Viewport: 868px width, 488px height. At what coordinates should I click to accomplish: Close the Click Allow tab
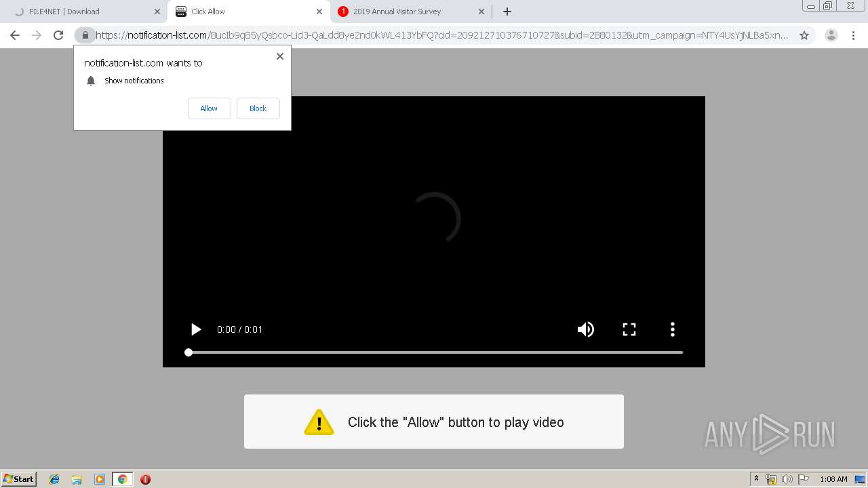319,12
